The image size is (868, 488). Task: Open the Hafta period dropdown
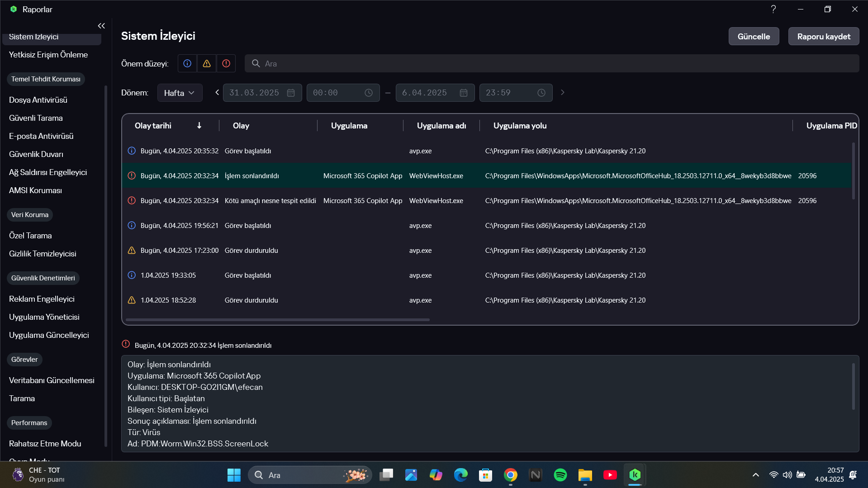[x=180, y=93]
